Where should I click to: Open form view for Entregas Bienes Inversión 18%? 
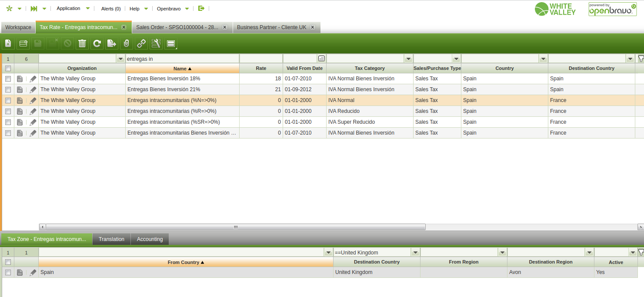pos(20,79)
